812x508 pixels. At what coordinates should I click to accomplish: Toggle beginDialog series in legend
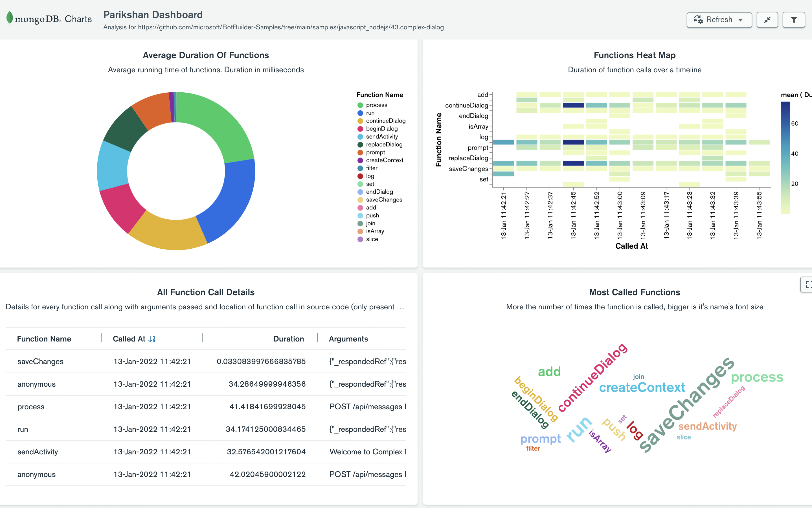coord(381,129)
